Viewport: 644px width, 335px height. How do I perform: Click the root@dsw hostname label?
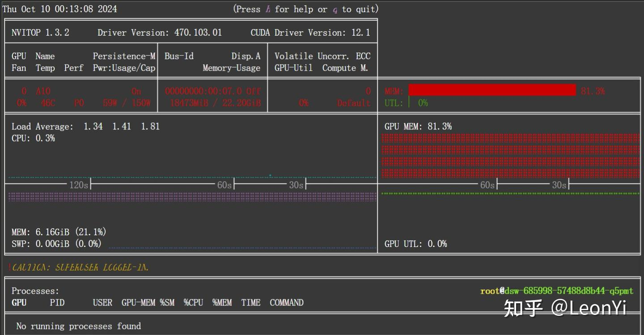point(556,291)
